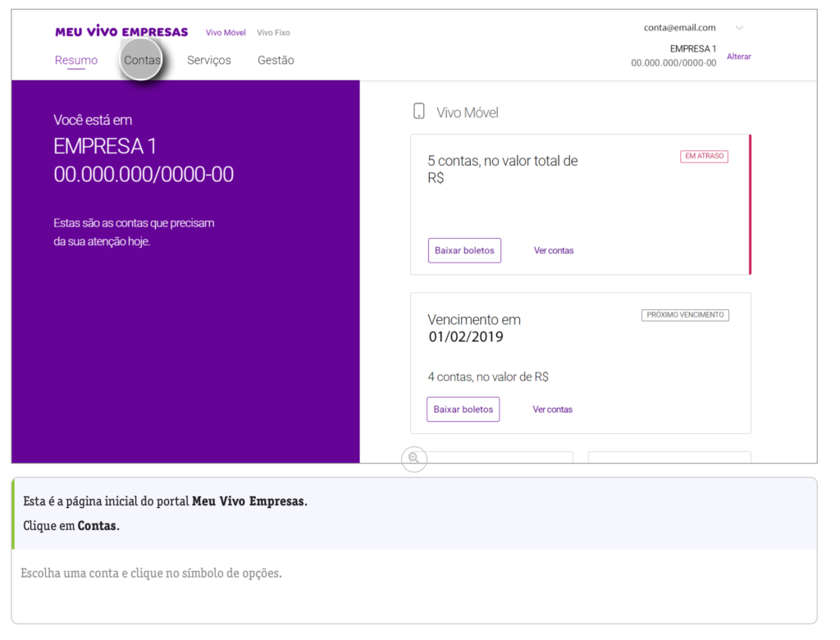
Task: Click the date 01/02/2019
Action: (466, 336)
